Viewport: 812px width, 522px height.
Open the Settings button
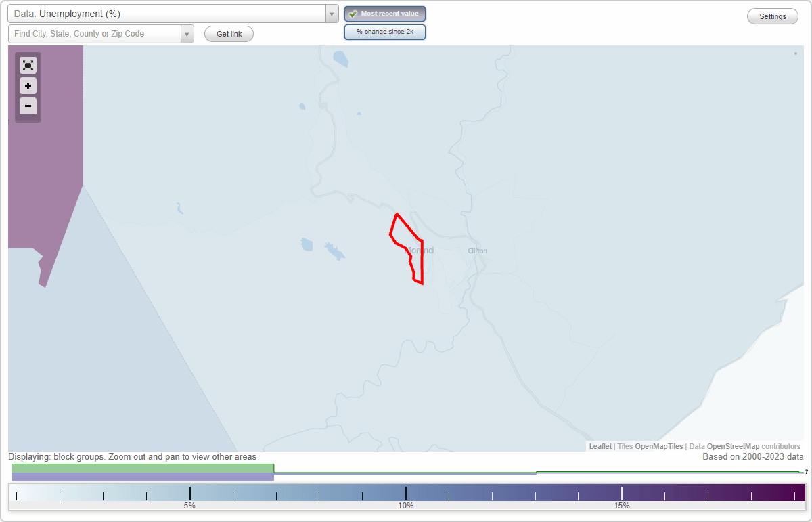[773, 16]
